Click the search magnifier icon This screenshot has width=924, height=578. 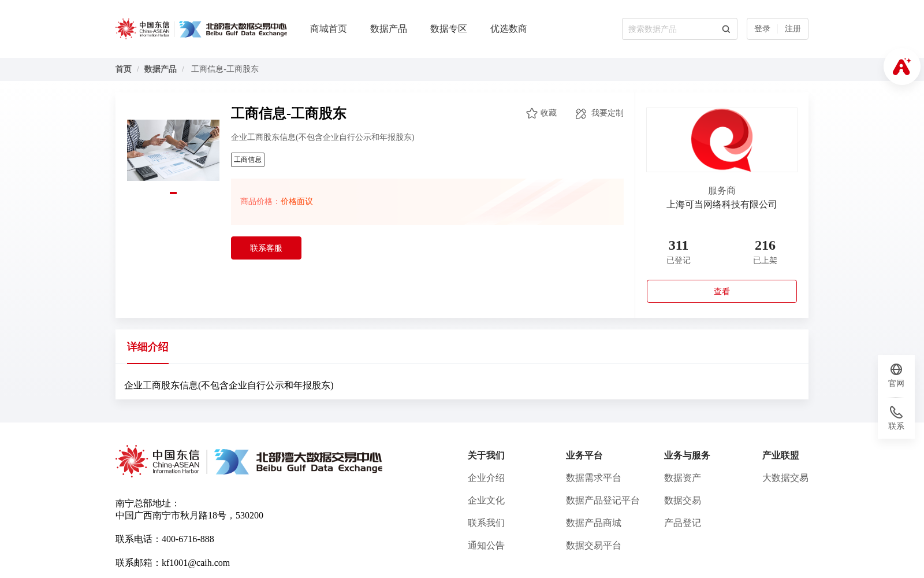point(726,29)
